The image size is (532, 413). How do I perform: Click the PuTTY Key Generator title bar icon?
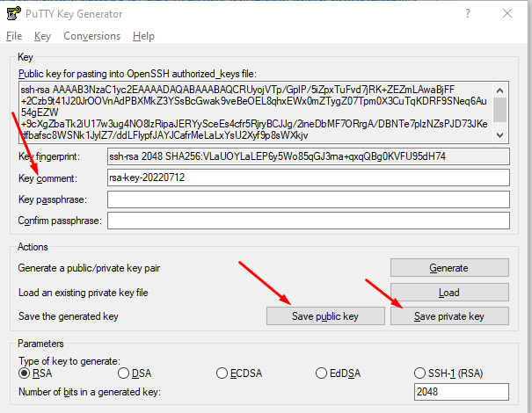point(13,13)
